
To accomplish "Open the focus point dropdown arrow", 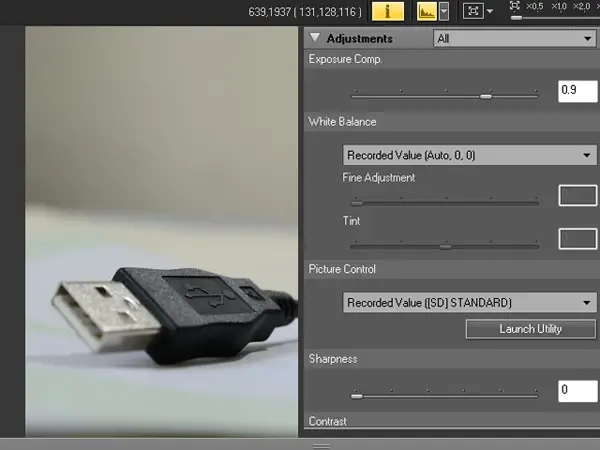I will [x=490, y=11].
